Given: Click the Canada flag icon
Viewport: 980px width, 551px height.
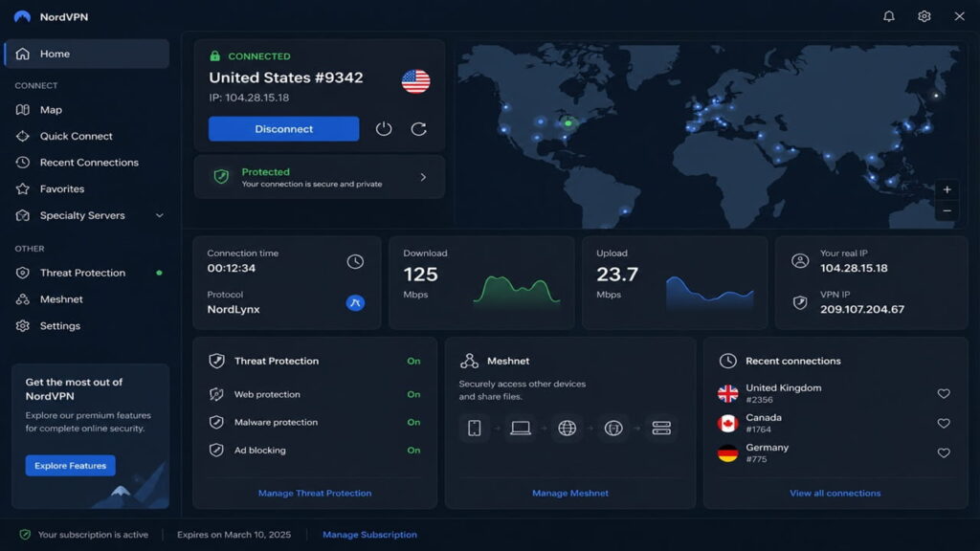Looking at the screenshot, I should 727,424.
